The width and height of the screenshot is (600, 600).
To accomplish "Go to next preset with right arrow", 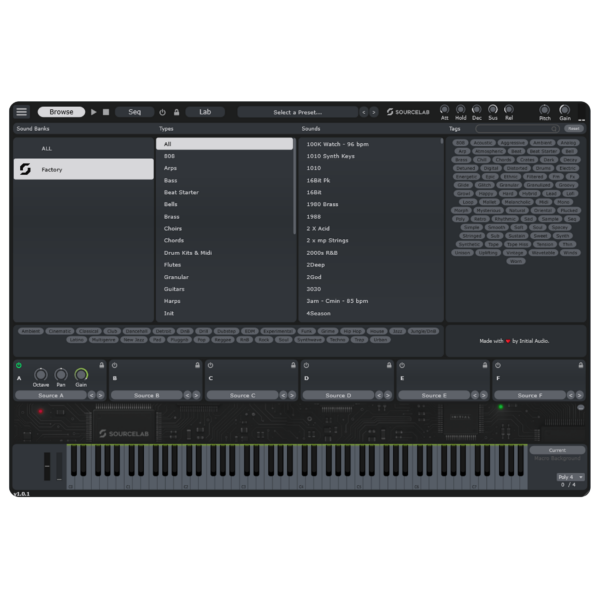I will (x=374, y=112).
